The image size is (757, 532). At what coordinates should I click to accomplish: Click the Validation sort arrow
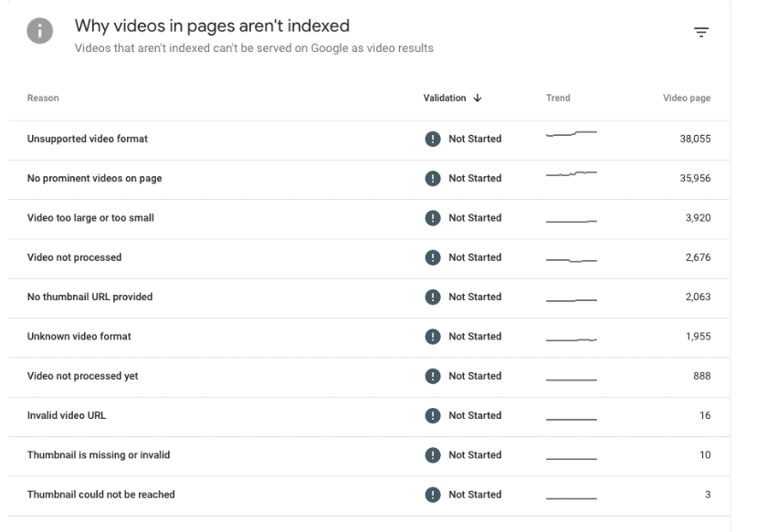coord(478,98)
